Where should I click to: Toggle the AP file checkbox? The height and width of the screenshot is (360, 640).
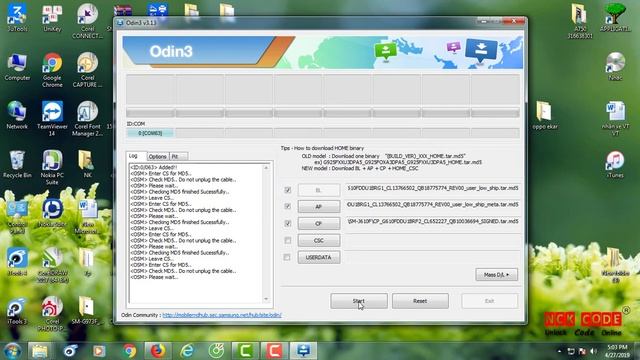coord(288,206)
